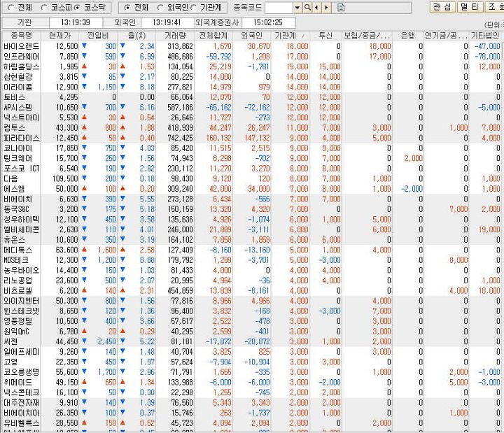504x433 pixels.
Task: Open the 종목코드 dropdown arrow
Action: [297, 8]
